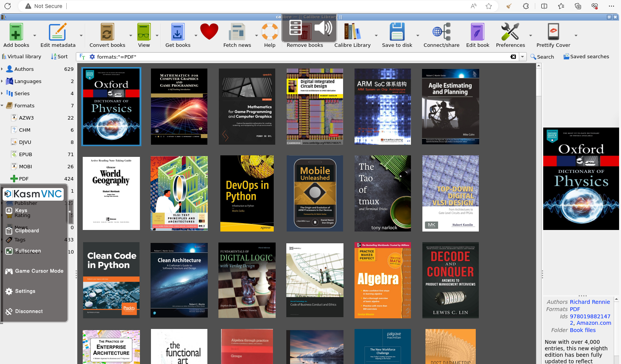Click the Virtual library button
621x364 pixels.
tap(21, 56)
